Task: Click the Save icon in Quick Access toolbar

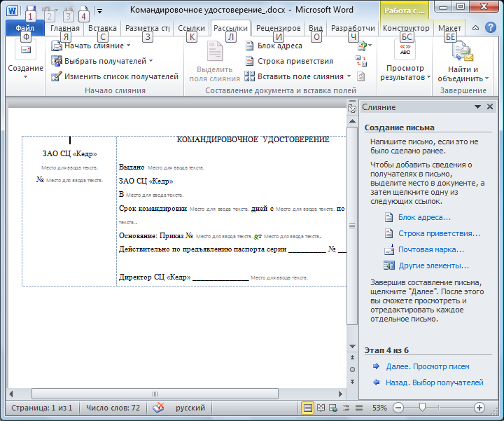Action: click(31, 10)
